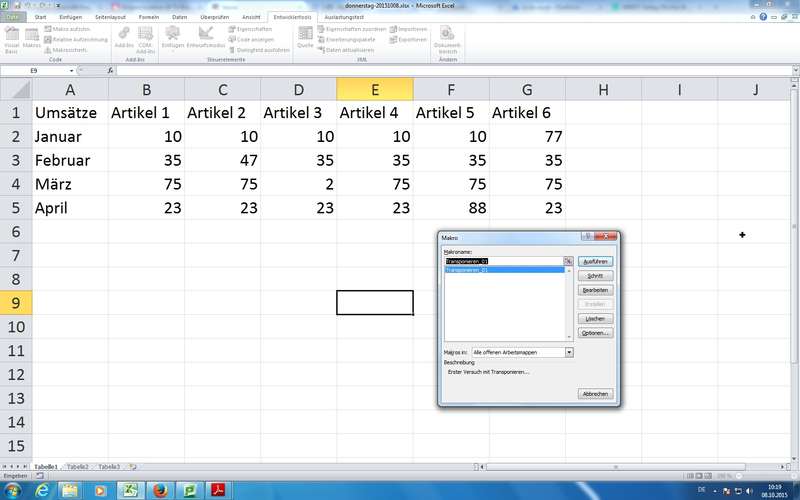Cancel the dialog with Abbrechen
Image resolution: width=800 pixels, height=500 pixels.
(x=594, y=394)
